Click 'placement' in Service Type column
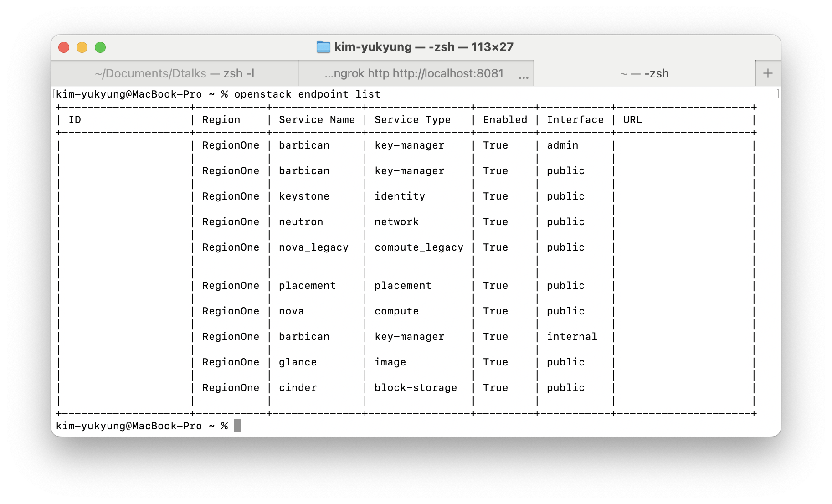832x504 pixels. (403, 286)
